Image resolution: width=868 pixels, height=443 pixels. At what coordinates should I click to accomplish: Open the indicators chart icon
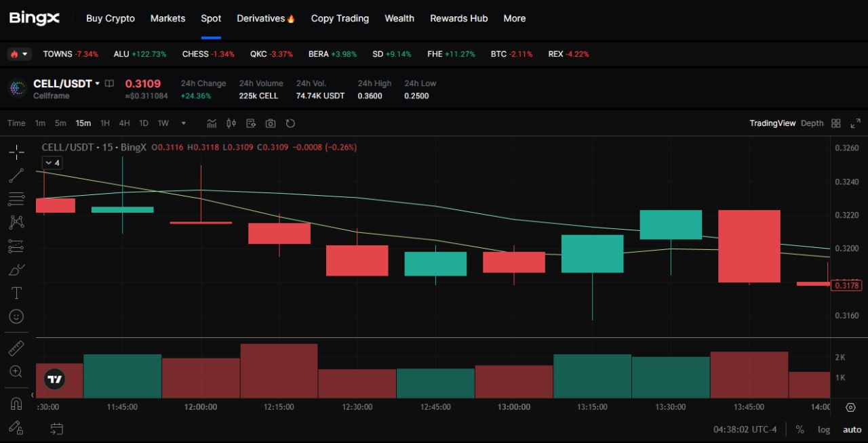pyautogui.click(x=212, y=123)
